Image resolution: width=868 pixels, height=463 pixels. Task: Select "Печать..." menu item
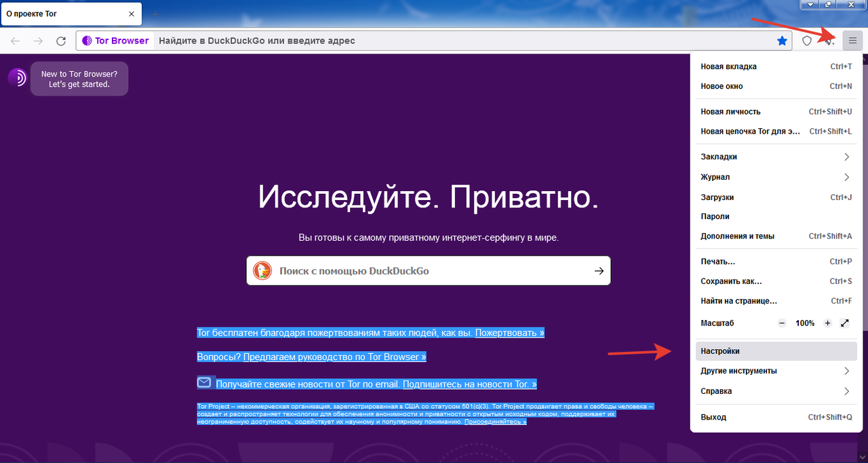776,261
